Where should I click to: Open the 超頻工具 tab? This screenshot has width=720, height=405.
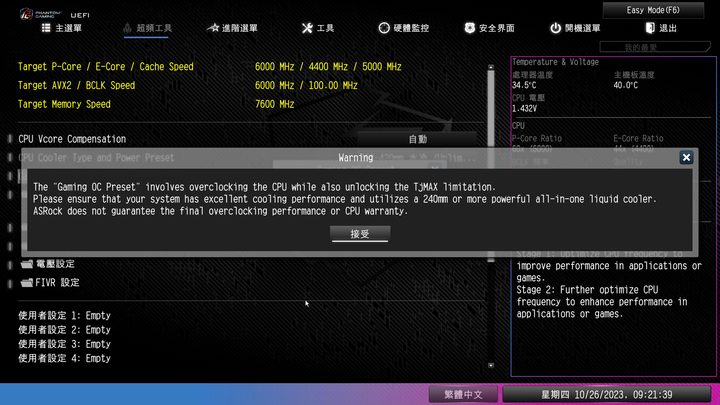[x=147, y=28]
